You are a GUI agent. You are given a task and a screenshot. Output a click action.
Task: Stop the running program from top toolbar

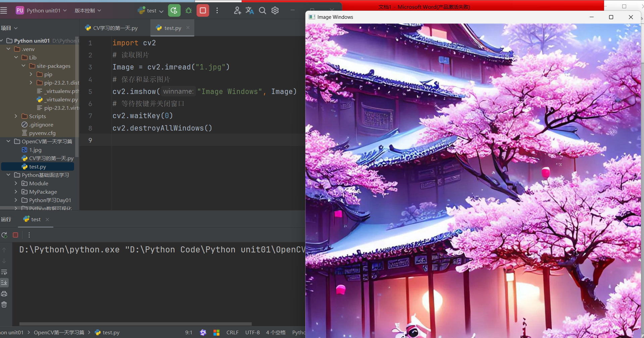pyautogui.click(x=203, y=10)
